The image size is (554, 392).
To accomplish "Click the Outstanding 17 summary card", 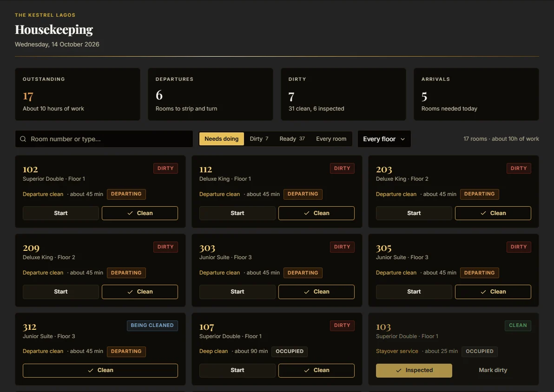I will pyautogui.click(x=78, y=94).
